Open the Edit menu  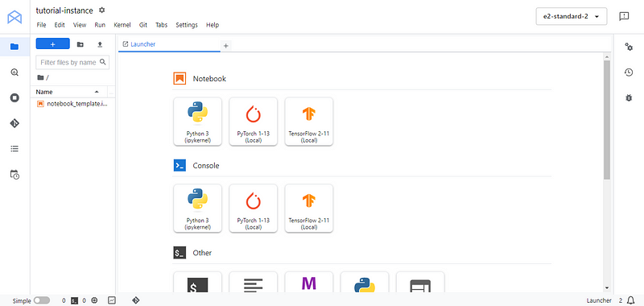pyautogui.click(x=60, y=25)
